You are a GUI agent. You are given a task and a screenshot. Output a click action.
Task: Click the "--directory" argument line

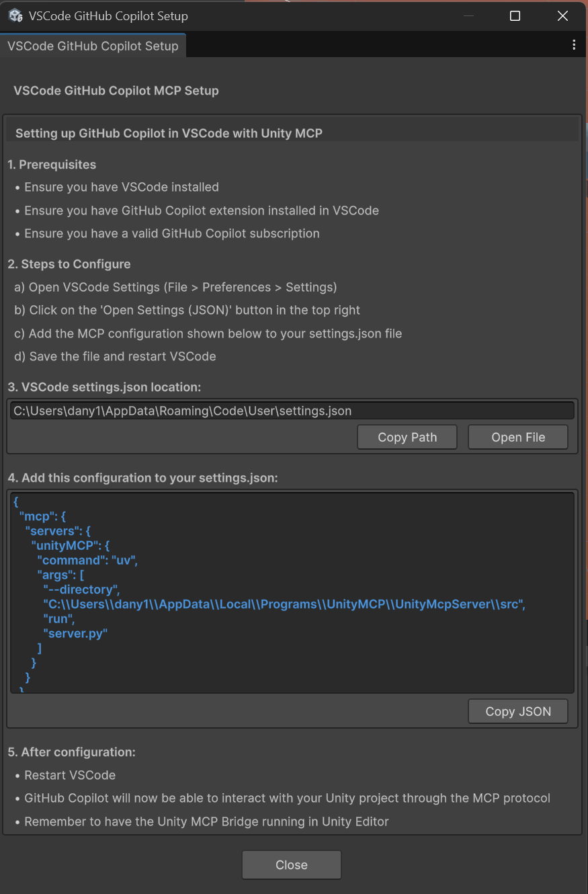point(81,590)
